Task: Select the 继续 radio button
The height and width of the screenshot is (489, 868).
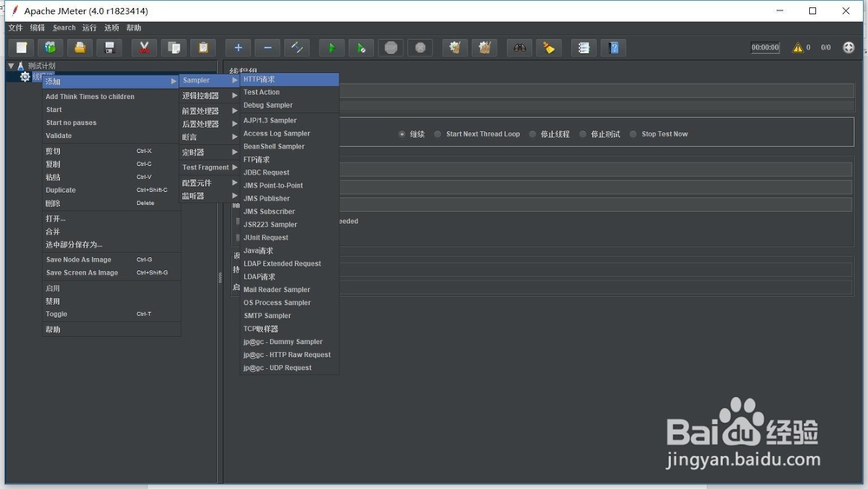Action: 402,134
